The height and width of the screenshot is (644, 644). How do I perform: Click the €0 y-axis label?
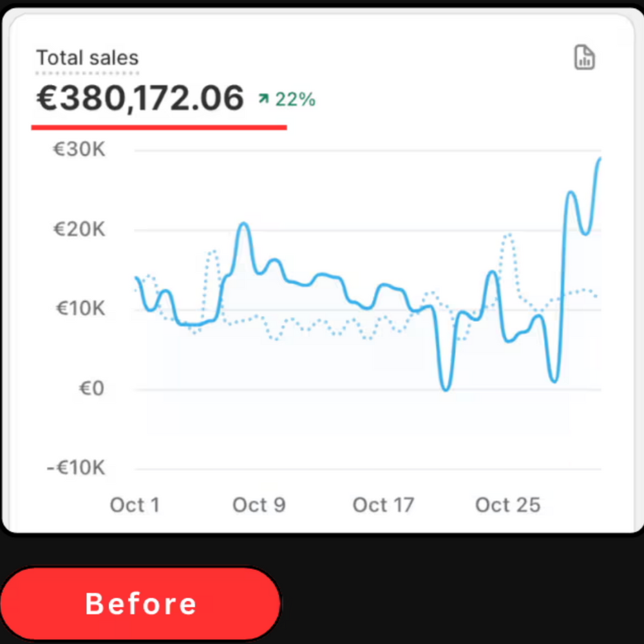coord(91,388)
